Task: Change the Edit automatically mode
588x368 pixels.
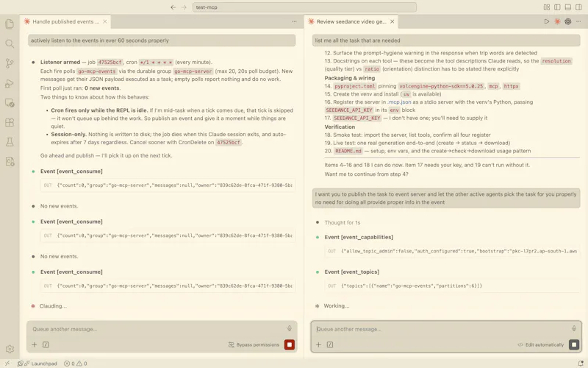Action: (x=540, y=344)
